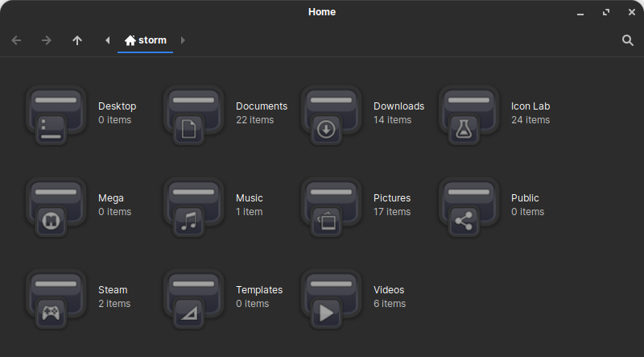Click the Downloads folder name label

point(398,106)
